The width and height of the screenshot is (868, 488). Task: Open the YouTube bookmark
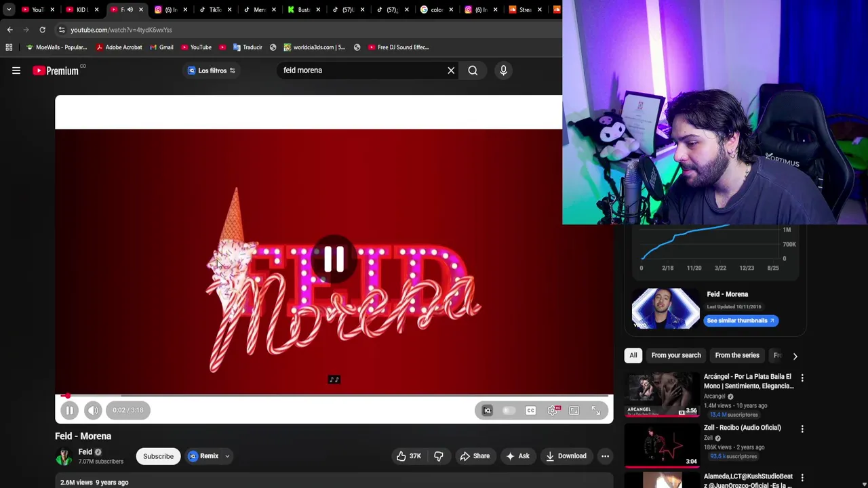[196, 47]
